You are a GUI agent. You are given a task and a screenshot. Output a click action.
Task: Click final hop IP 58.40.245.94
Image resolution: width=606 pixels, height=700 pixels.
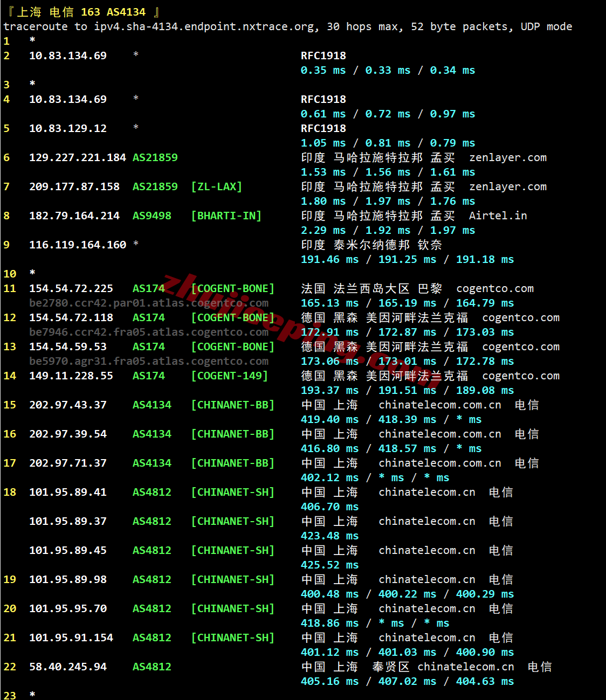pos(67,667)
